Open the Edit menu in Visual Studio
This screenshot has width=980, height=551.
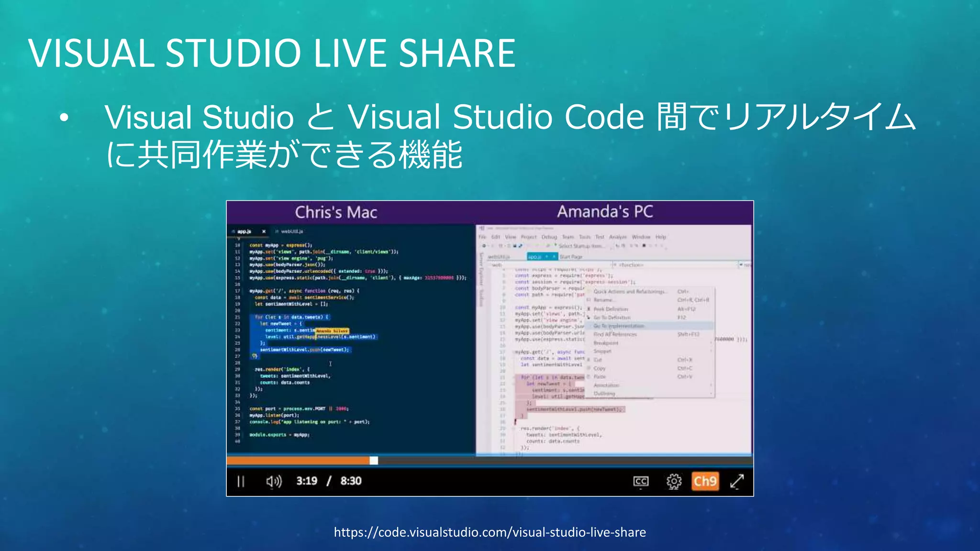click(495, 237)
